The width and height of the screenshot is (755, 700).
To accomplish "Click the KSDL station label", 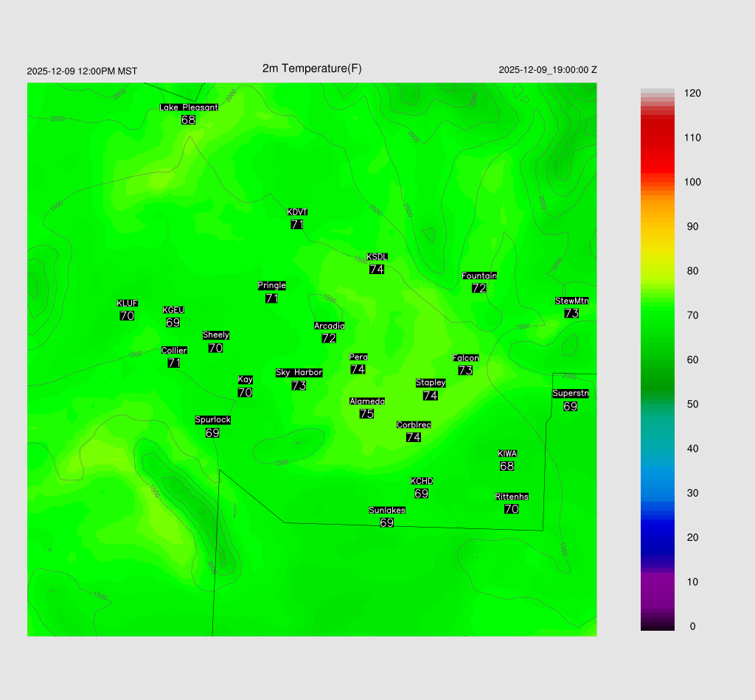I will click(377, 256).
